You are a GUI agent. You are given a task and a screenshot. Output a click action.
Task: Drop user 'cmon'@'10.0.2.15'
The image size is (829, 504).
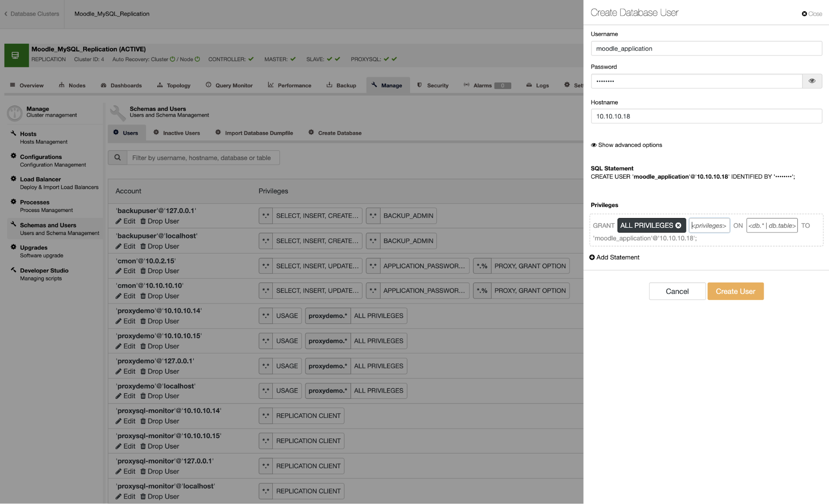pyautogui.click(x=160, y=271)
